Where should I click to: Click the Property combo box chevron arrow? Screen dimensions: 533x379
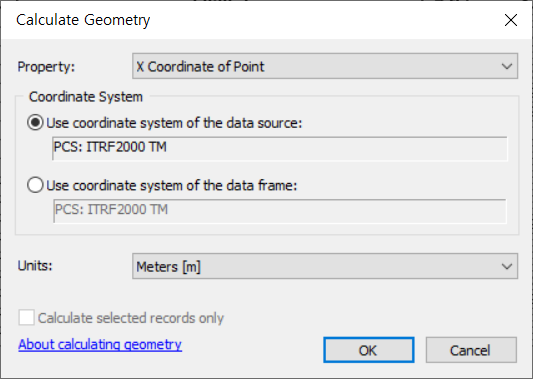tap(507, 66)
